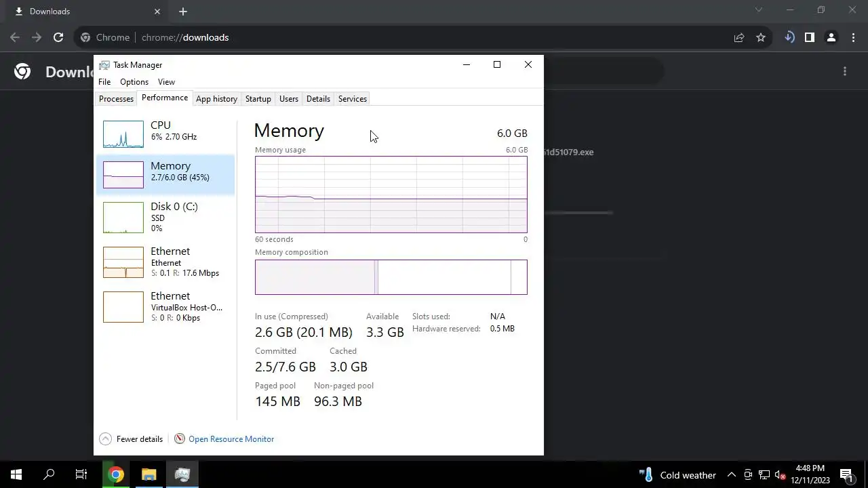Click the In use 2.6 GB value
Image resolution: width=868 pixels, height=488 pixels.
coord(304,332)
